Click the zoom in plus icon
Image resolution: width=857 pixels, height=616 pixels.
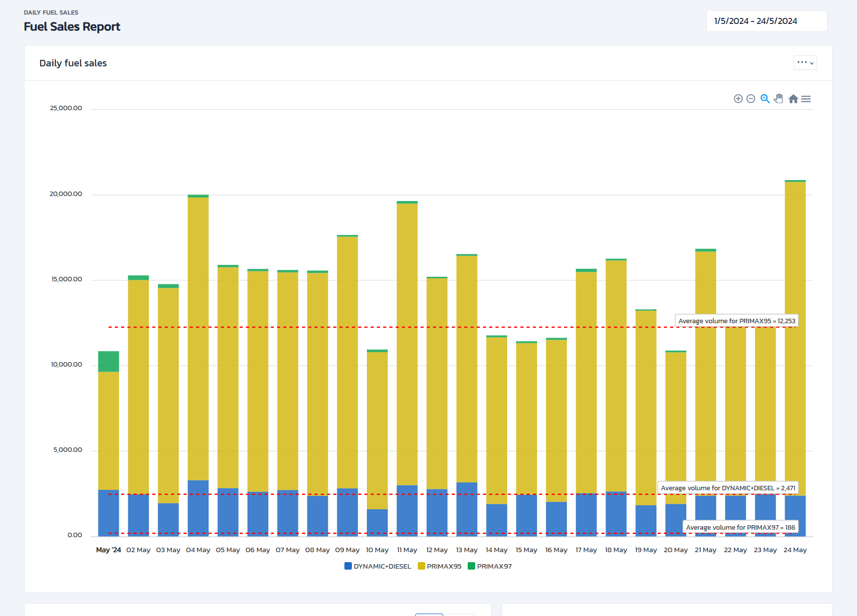(738, 99)
